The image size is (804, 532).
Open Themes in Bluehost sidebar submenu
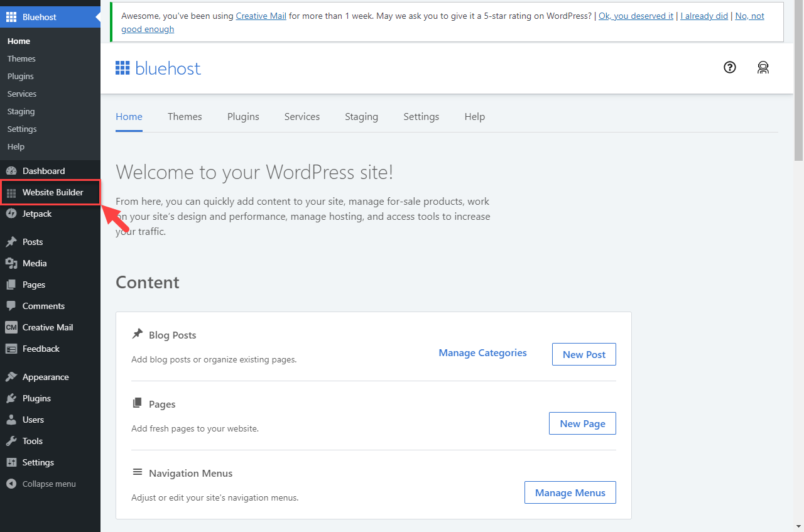(x=21, y=58)
